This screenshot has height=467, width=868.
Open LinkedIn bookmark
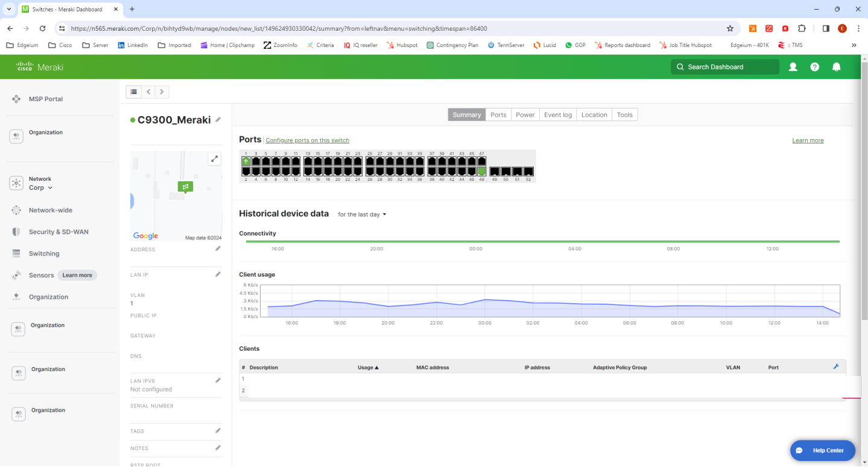(133, 45)
